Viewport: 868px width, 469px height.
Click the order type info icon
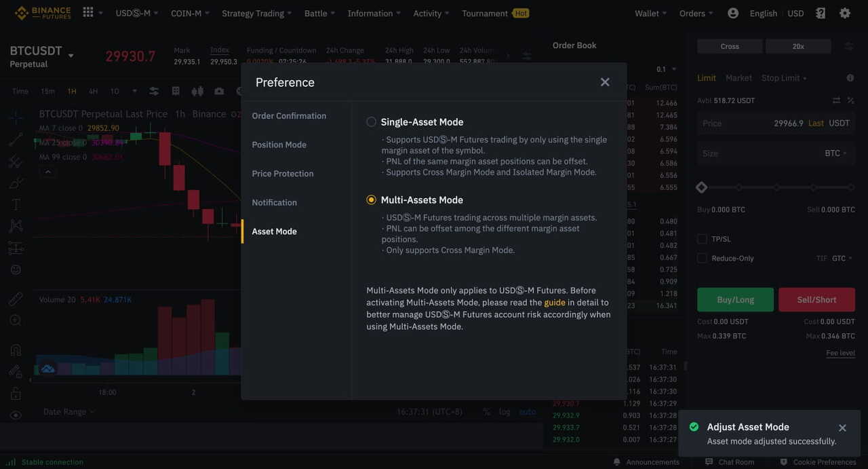pos(850,78)
